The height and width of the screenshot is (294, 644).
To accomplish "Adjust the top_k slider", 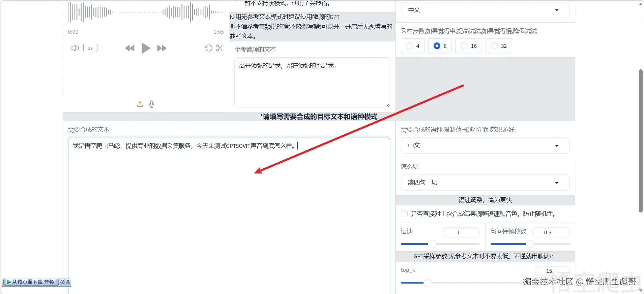I will coord(485,283).
